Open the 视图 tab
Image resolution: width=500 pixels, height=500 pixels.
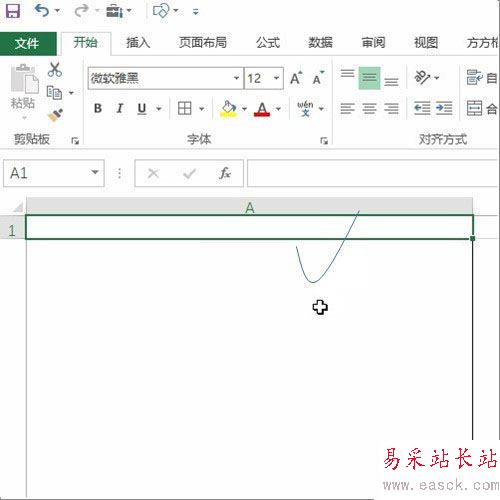(x=426, y=43)
